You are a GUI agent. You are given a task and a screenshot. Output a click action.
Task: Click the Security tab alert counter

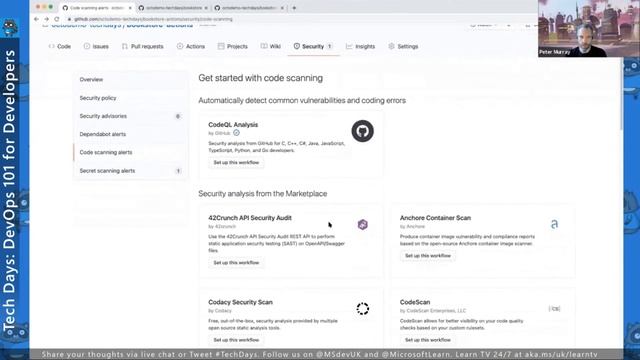[x=329, y=47]
